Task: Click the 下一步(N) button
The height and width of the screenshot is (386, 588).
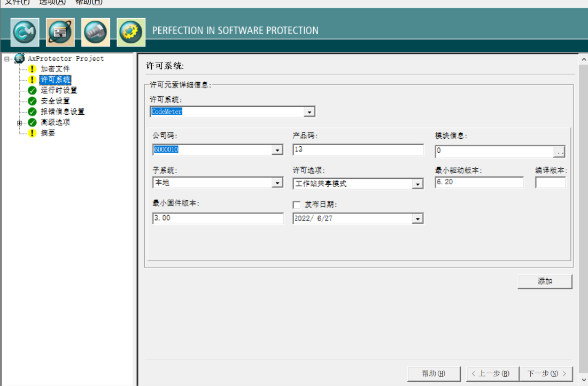Action: point(546,374)
